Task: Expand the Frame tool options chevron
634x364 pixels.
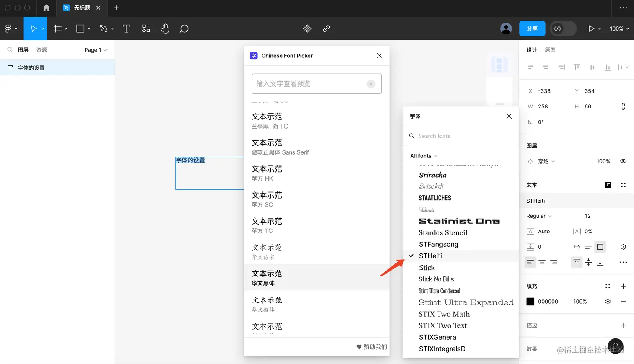Action: 66,28
